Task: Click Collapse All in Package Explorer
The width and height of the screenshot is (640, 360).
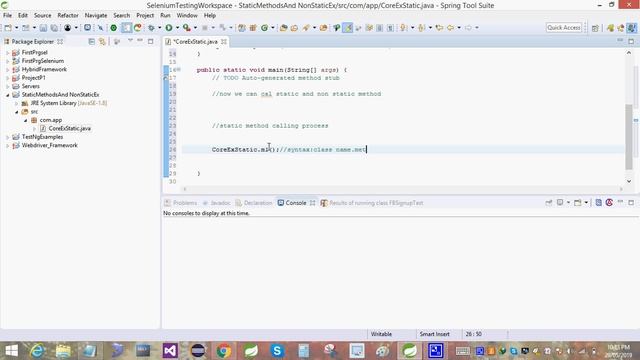Action: coord(91,42)
